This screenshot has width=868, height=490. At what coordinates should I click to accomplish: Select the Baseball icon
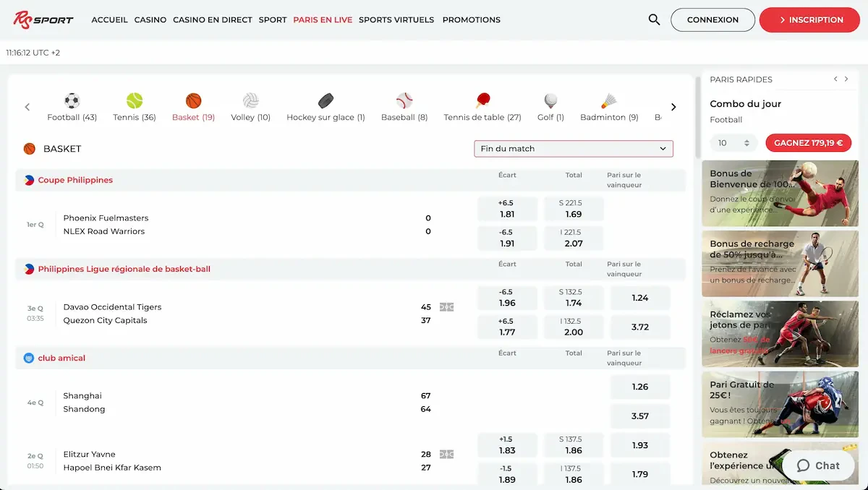pyautogui.click(x=404, y=101)
